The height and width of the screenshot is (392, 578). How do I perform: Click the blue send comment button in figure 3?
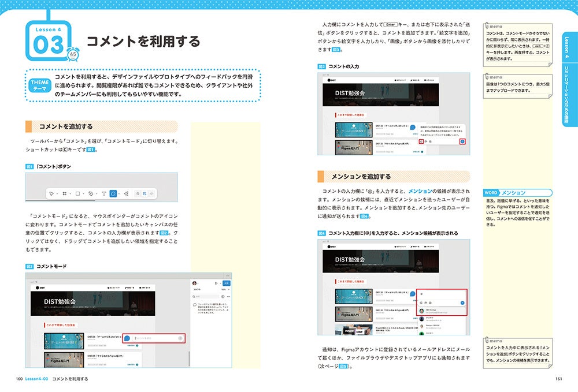(x=462, y=141)
